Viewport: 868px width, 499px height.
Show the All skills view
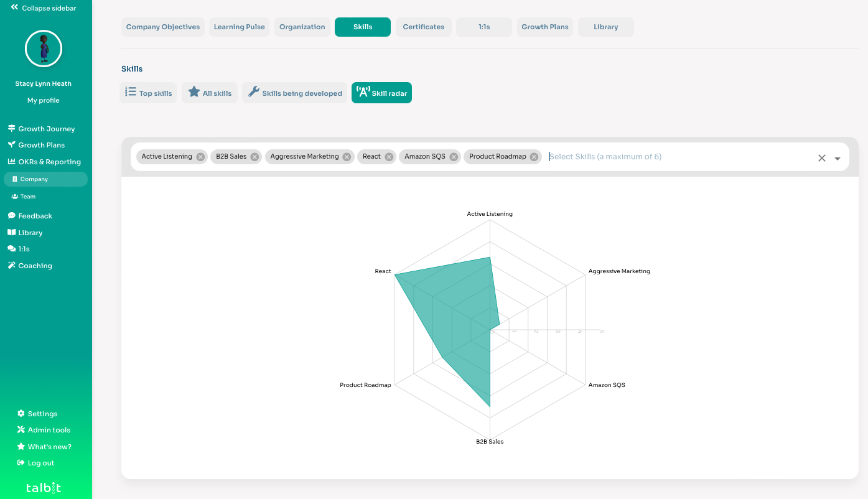click(210, 93)
